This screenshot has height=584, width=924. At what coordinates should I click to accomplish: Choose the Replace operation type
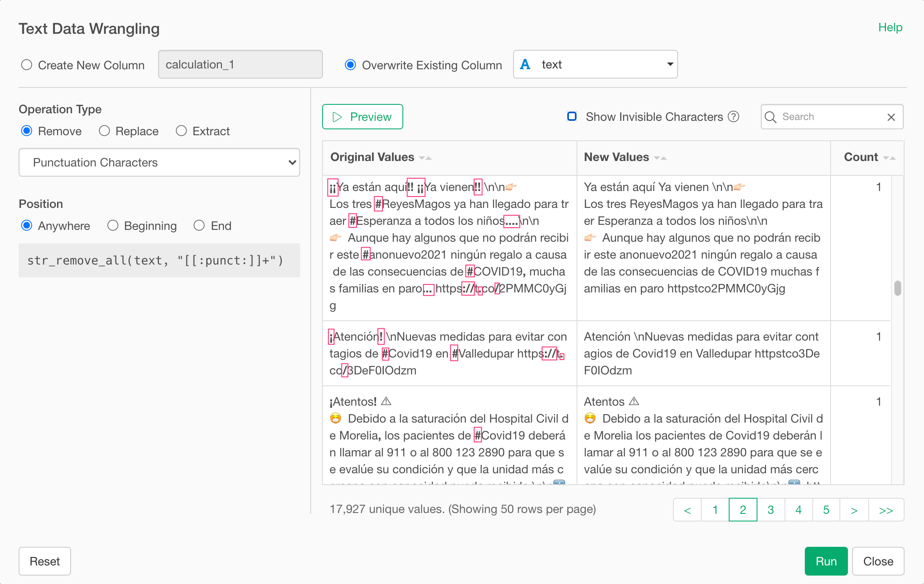pos(104,131)
